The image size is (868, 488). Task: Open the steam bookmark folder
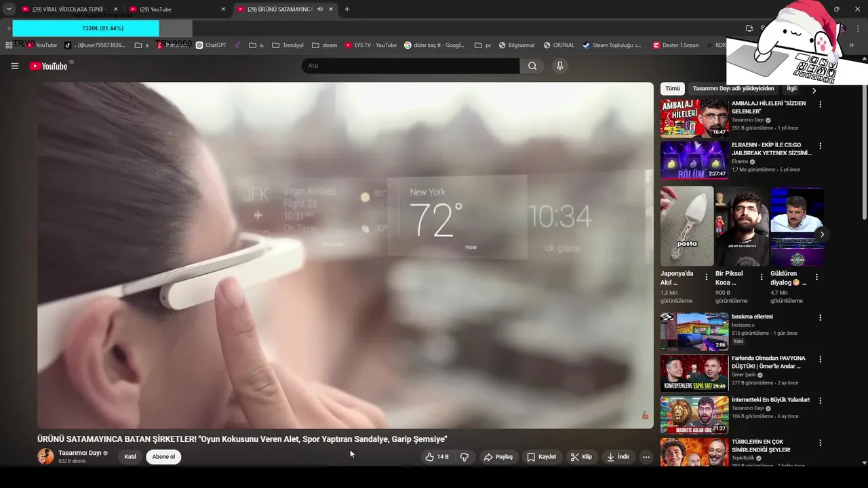coord(325,45)
